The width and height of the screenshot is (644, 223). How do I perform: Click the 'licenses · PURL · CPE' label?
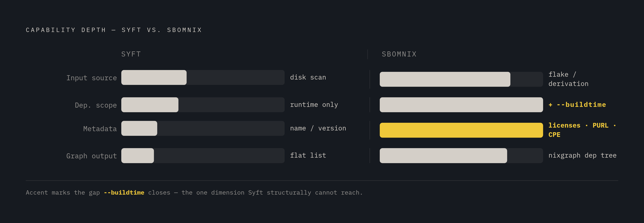pyautogui.click(x=582, y=130)
